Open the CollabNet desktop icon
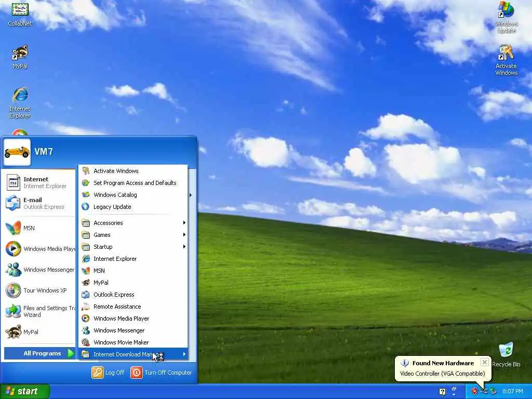Screen dimensions: 532x399 click(x=20, y=14)
